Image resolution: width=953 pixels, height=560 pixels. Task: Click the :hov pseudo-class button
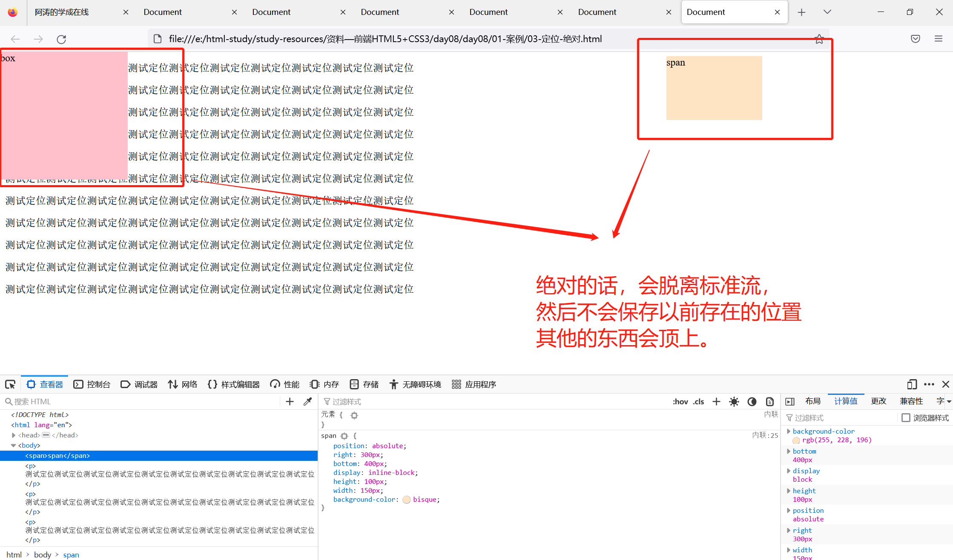tap(680, 401)
